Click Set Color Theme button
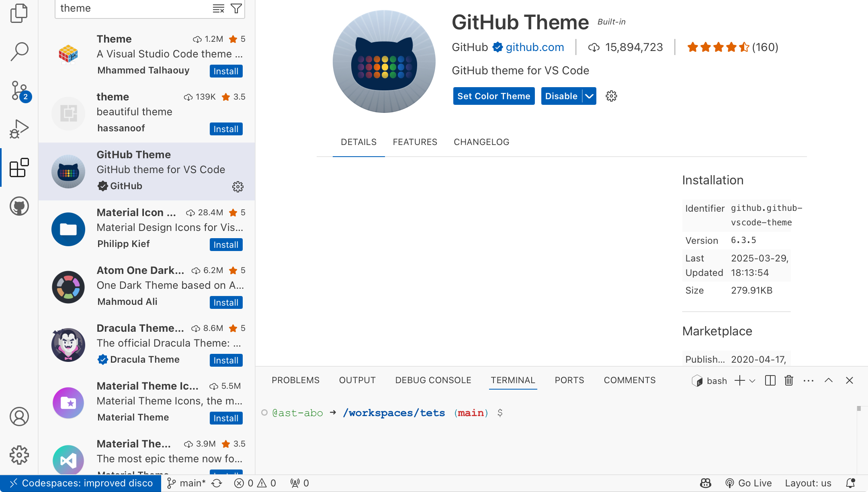The width and height of the screenshot is (868, 492). pyautogui.click(x=493, y=96)
